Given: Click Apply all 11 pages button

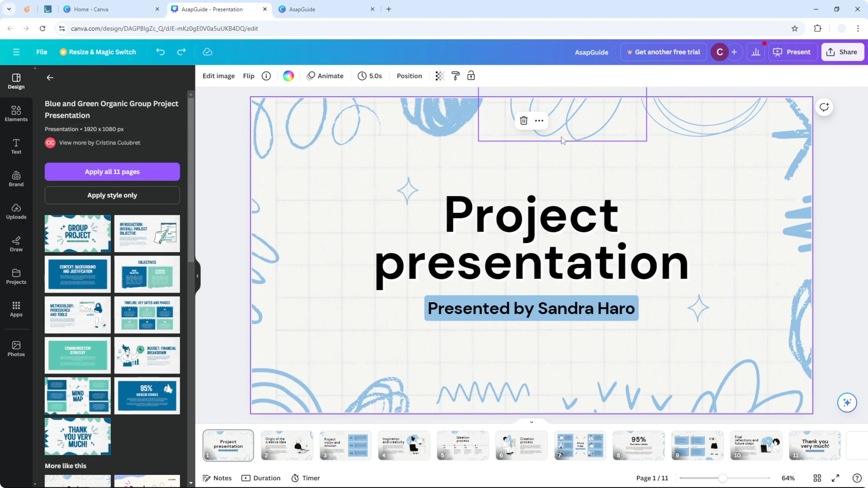Looking at the screenshot, I should (112, 171).
